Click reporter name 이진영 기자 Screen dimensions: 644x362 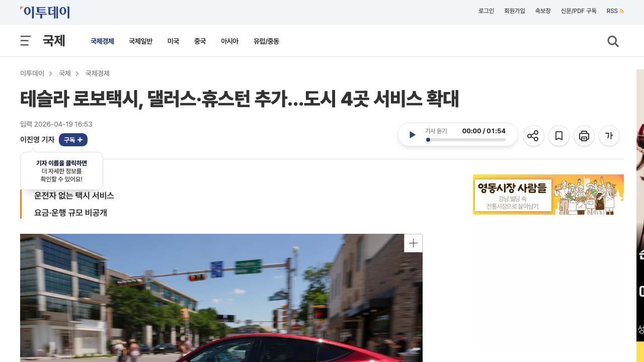(x=37, y=140)
